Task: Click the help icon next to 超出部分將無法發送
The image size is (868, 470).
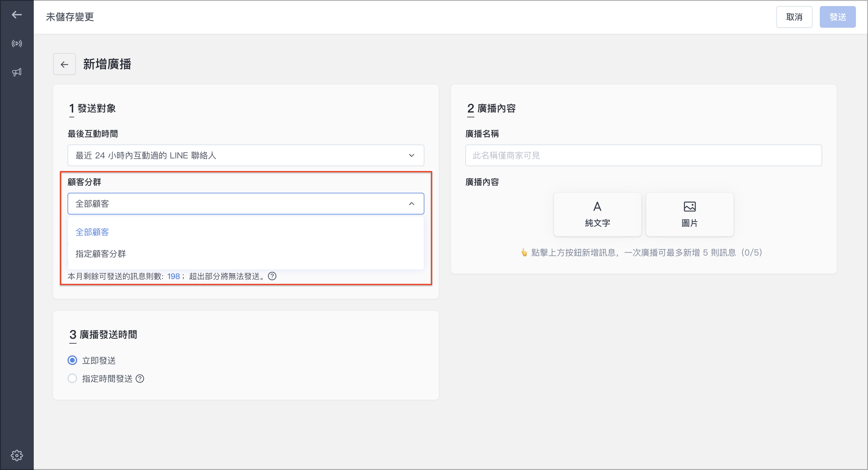Action: (x=272, y=276)
